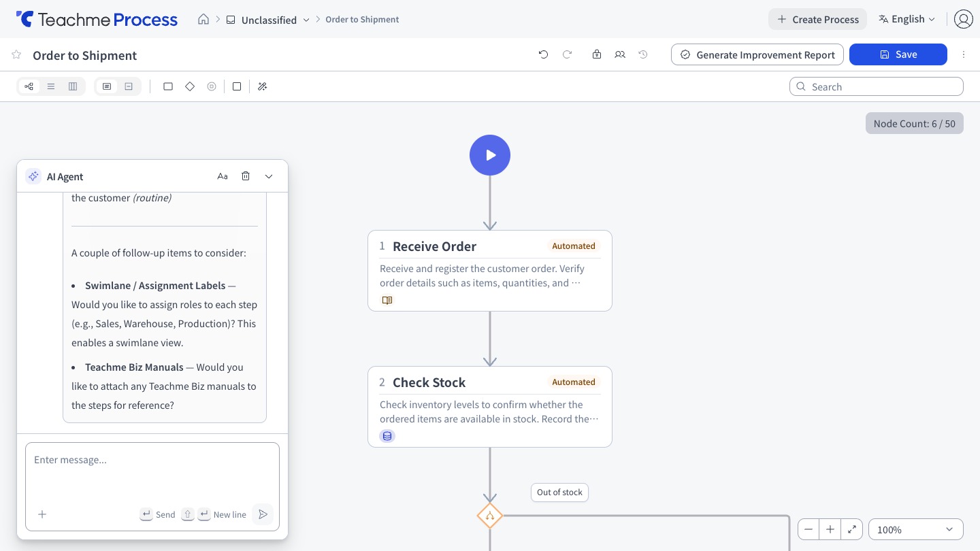Screen dimensions: 980x551
Task: Go to home via the house icon
Action: point(203,19)
